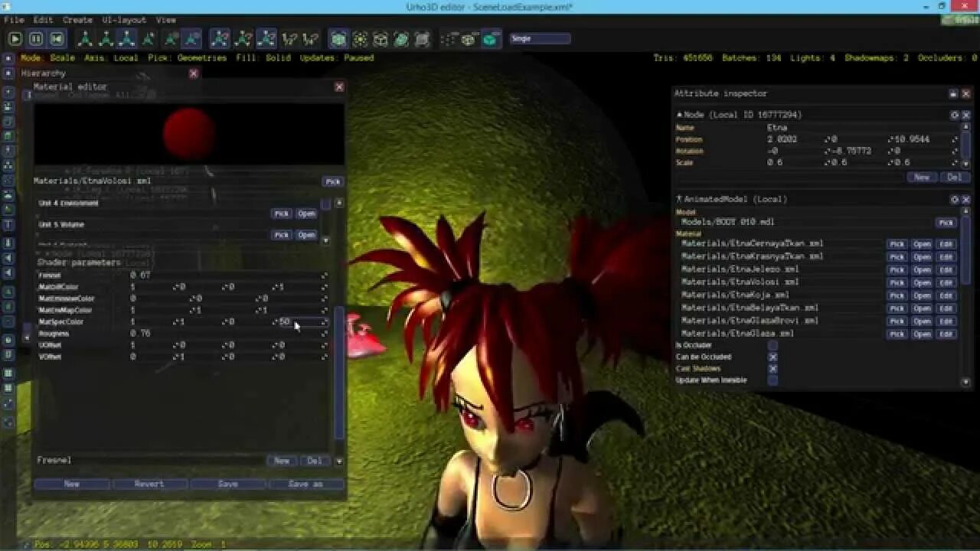Select the Rotate edit mode icon
Image resolution: width=980 pixels, height=551 pixels.
pyautogui.click(x=106, y=38)
